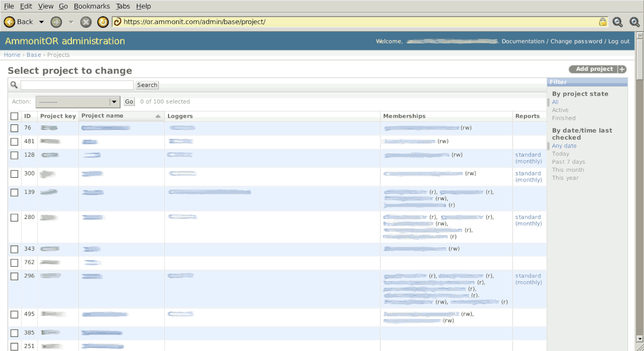Open the Tabs menu in the menu bar
The width and height of the screenshot is (644, 351).
tap(123, 6)
